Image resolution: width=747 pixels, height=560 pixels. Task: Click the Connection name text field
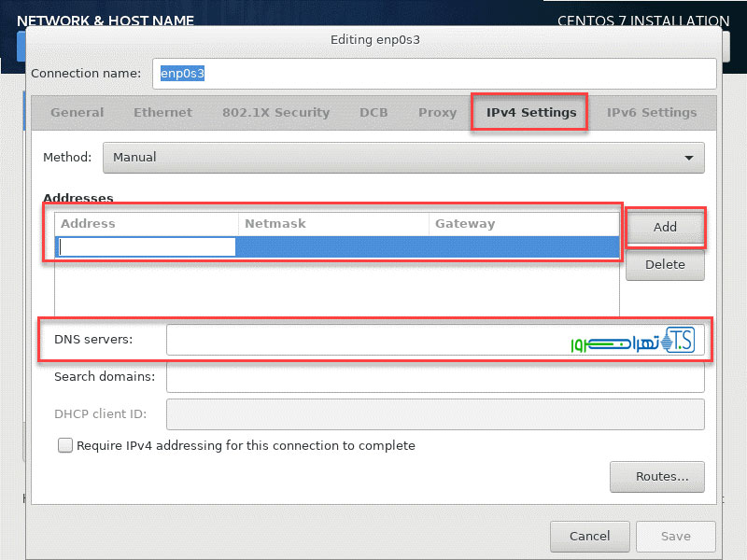pos(434,74)
